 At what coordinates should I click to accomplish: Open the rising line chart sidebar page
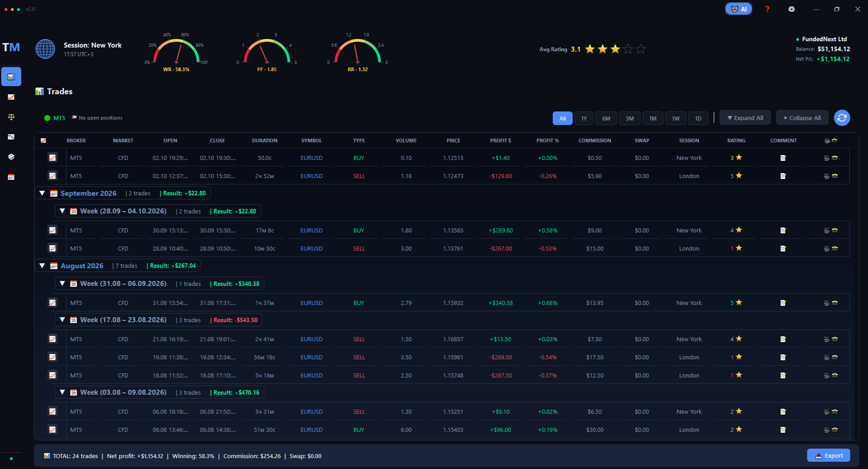11,97
